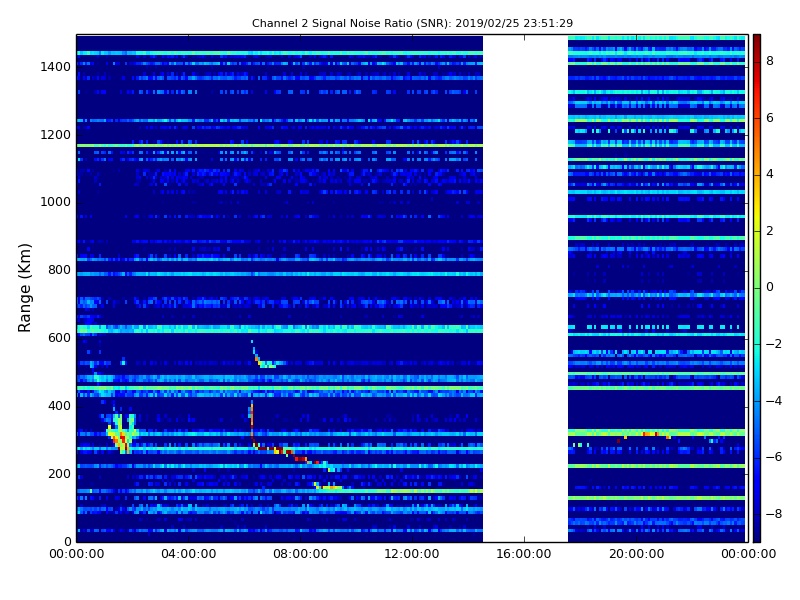This screenshot has width=800, height=600.
Task: Click the colorbar label 6
Action: pos(770,118)
